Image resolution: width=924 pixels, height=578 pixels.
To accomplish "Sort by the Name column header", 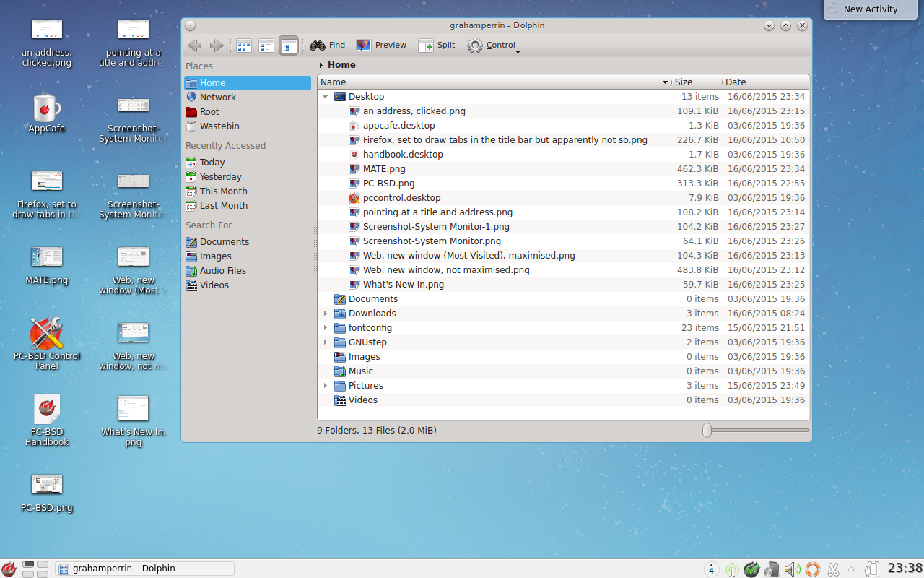I will click(494, 82).
